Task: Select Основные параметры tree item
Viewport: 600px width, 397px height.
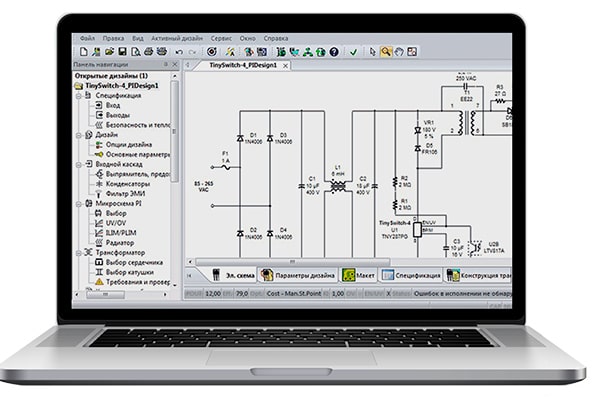Action: pos(138,154)
